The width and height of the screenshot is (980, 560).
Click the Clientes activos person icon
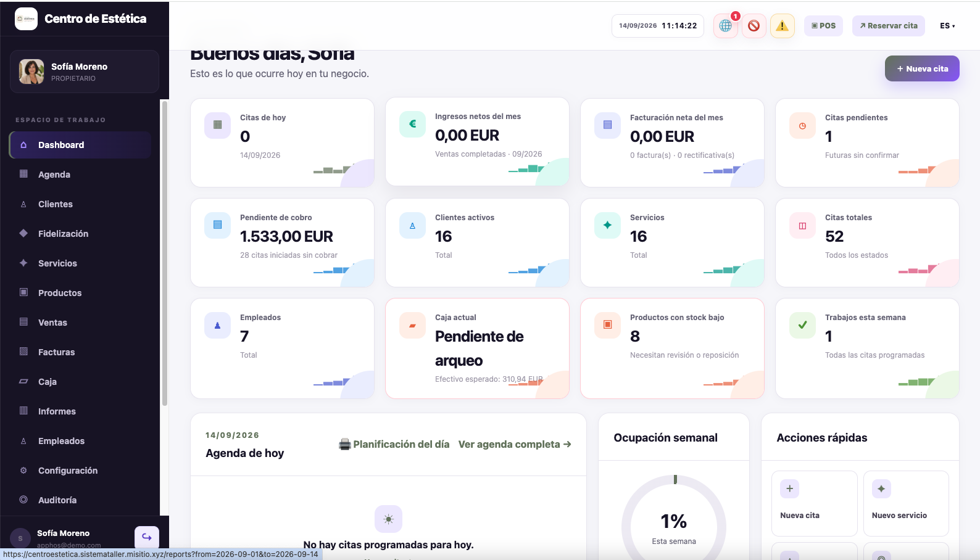click(412, 225)
